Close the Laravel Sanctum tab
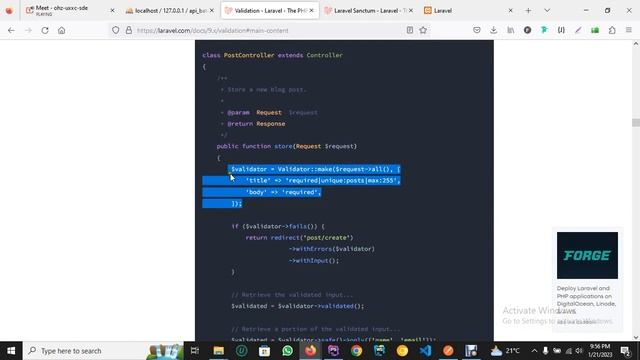This screenshot has width=640, height=360. 411,11
